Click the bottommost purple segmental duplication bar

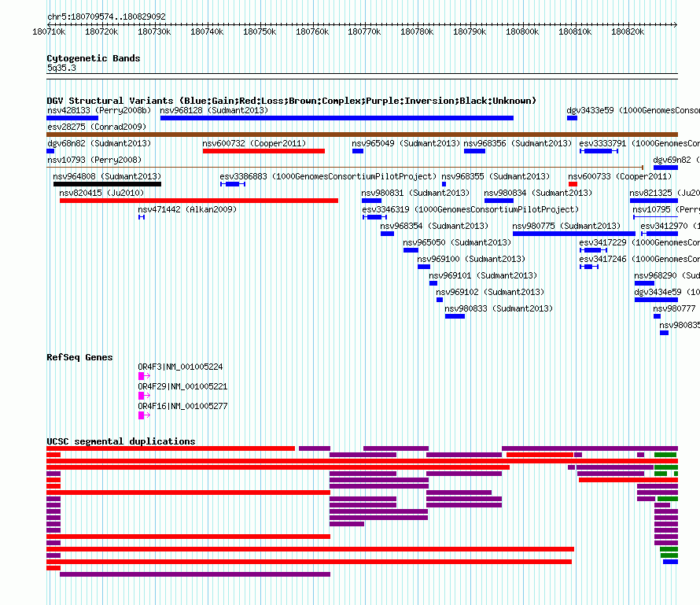click(195, 574)
